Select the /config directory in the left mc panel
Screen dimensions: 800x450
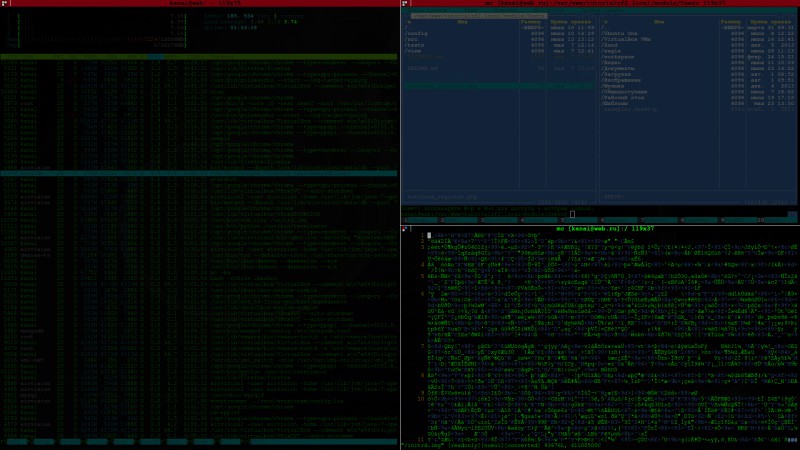click(417, 34)
